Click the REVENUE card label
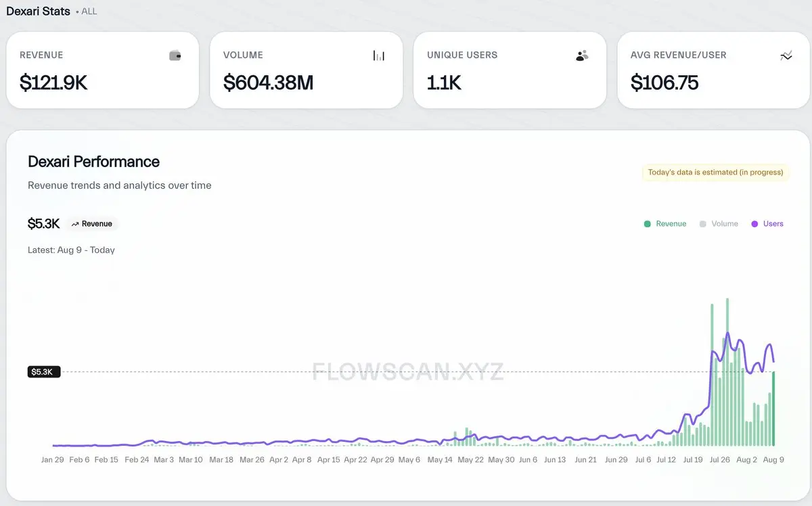812x506 pixels. [x=41, y=55]
